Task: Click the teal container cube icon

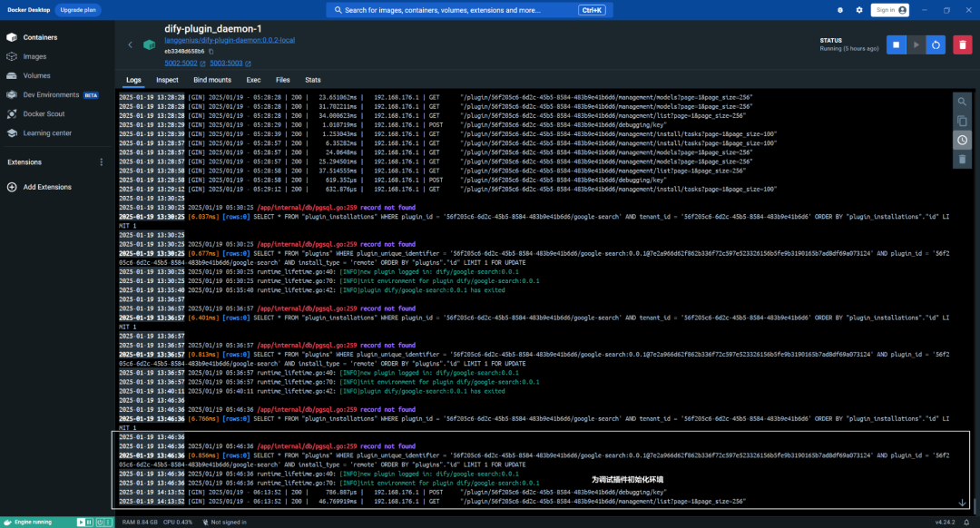Action: 150,45
